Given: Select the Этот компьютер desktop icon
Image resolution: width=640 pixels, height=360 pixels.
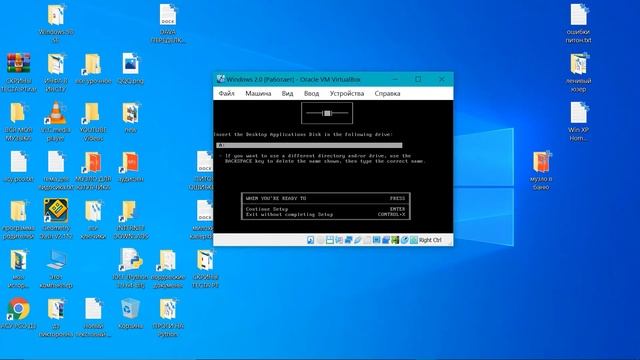Looking at the screenshot, I should point(56,260).
